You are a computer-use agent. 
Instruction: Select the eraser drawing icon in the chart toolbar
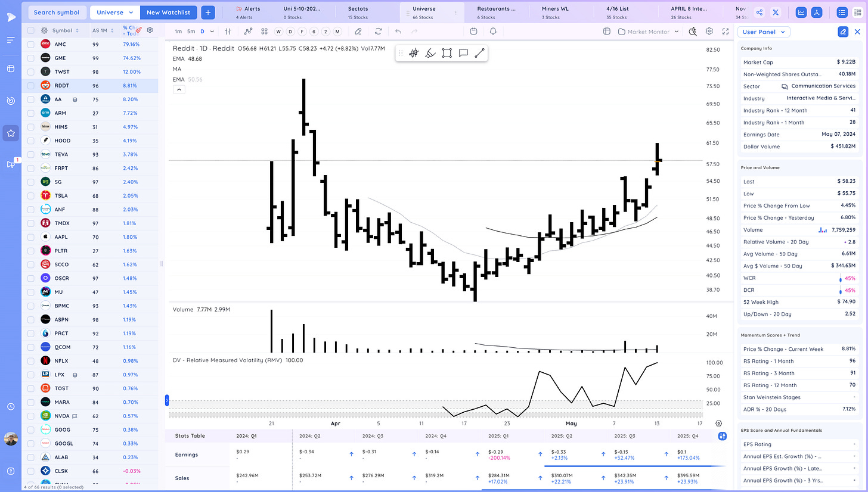pyautogui.click(x=358, y=32)
